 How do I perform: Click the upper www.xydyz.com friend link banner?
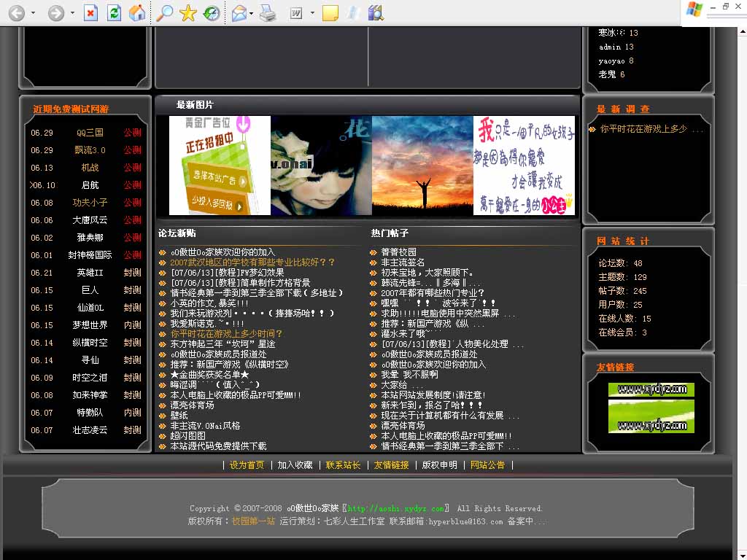point(651,389)
